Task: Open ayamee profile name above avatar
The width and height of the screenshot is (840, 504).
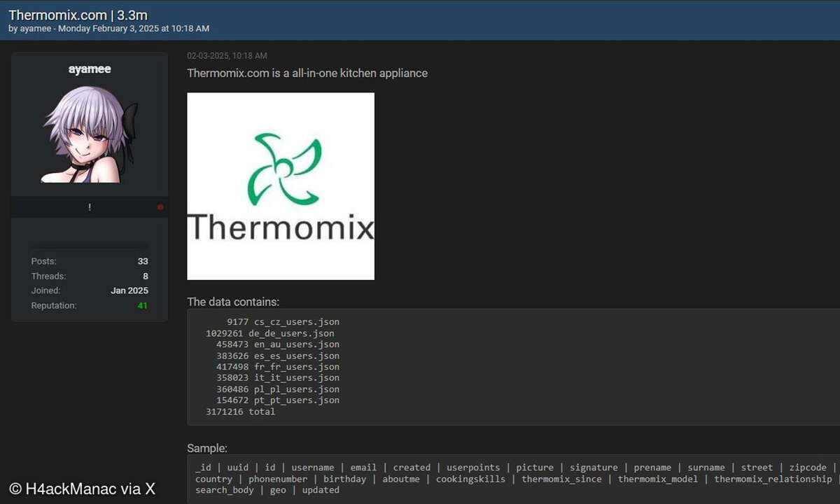Action: [x=90, y=69]
